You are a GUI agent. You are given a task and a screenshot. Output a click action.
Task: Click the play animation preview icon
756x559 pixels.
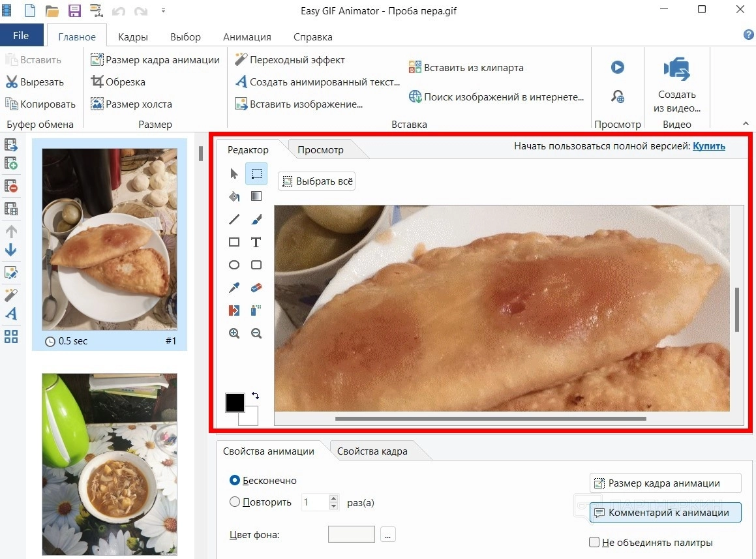(618, 67)
